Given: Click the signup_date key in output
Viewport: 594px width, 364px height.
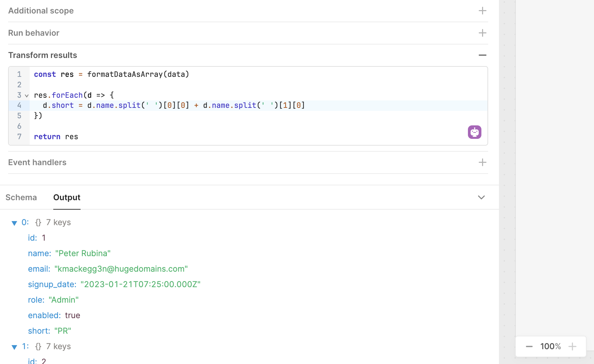Looking at the screenshot, I should point(52,284).
